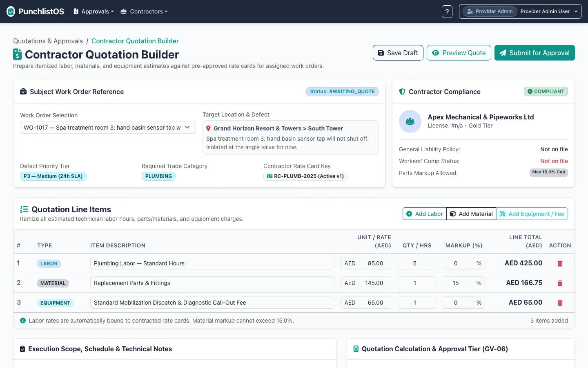The width and height of the screenshot is (588, 368).
Task: Delete the Mobilization Dispatch fee row
Action: 560,303
